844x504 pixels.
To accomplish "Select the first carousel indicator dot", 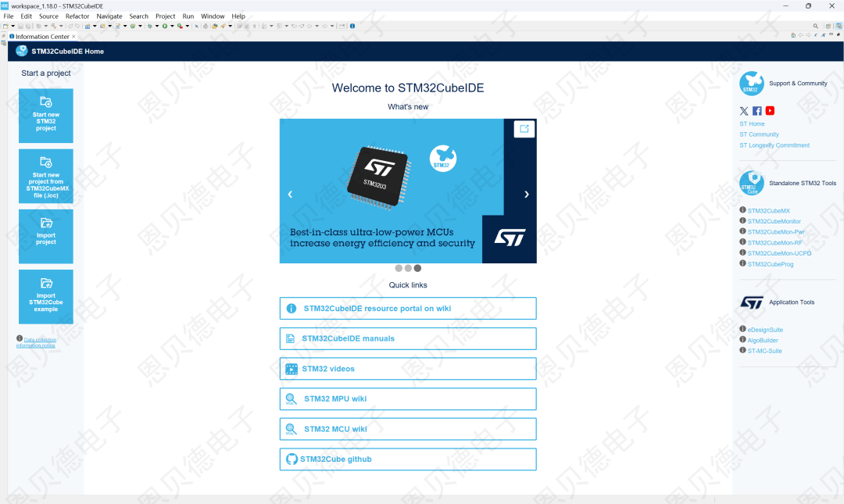I will (399, 268).
